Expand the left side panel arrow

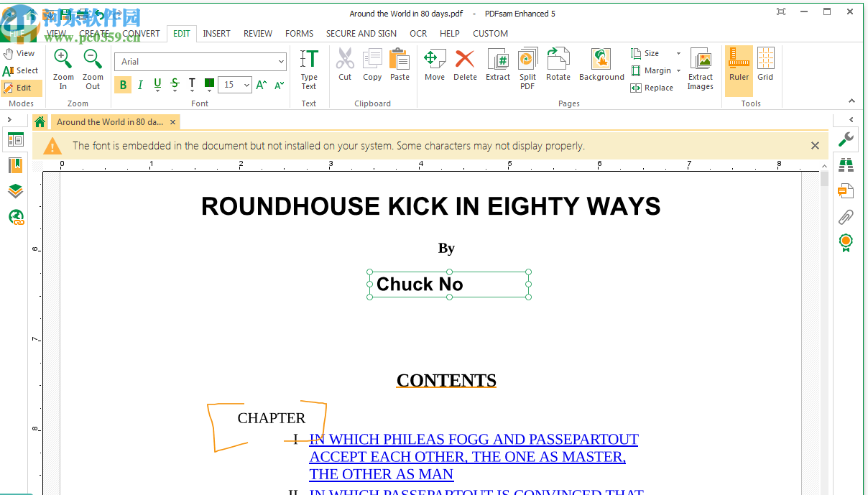(x=9, y=120)
